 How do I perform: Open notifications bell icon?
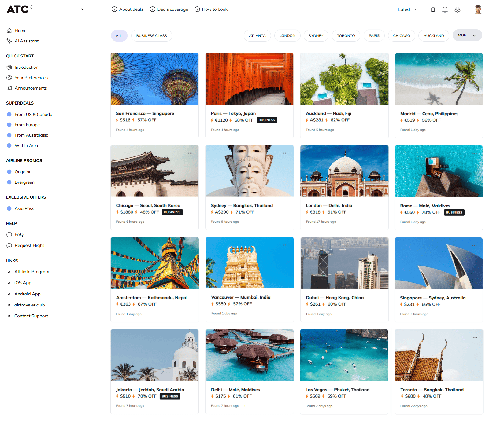click(x=445, y=10)
